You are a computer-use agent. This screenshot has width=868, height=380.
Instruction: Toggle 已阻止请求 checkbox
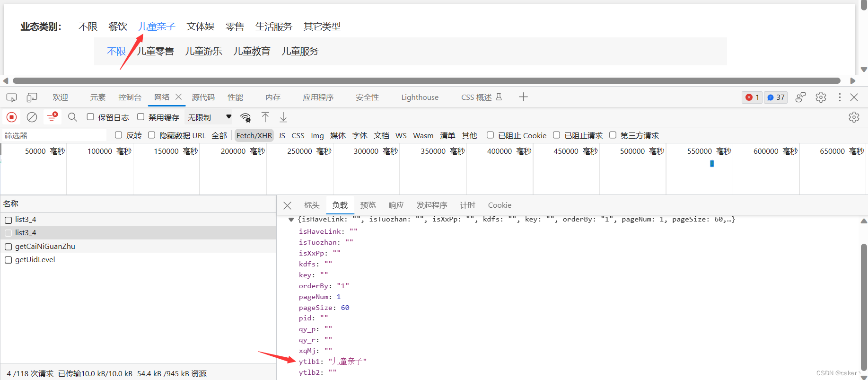(x=556, y=135)
